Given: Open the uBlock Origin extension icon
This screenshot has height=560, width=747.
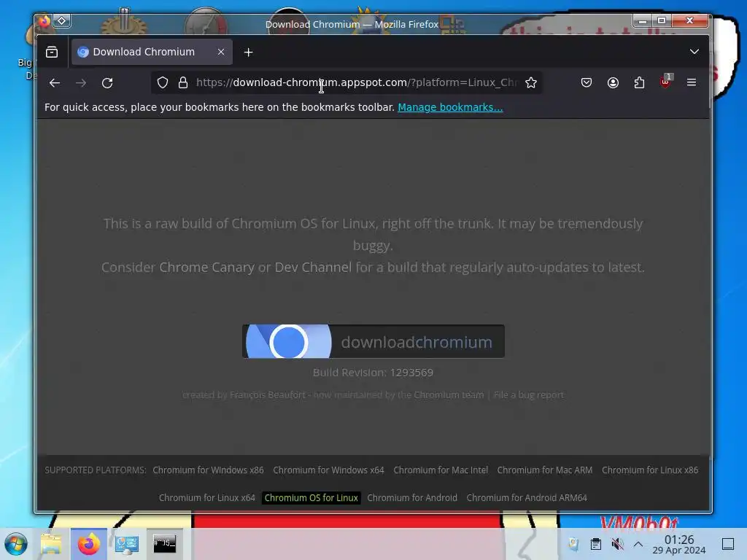Looking at the screenshot, I should click(665, 82).
